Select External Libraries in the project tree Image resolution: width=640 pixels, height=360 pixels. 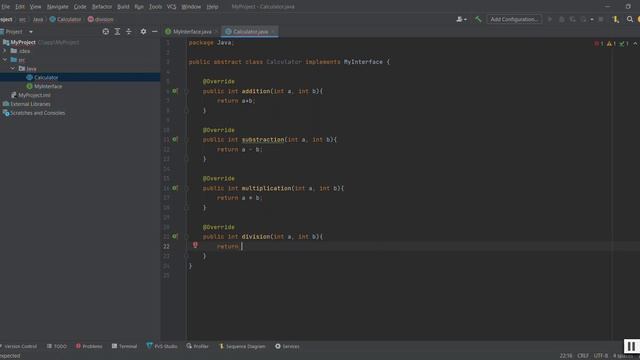pos(30,104)
